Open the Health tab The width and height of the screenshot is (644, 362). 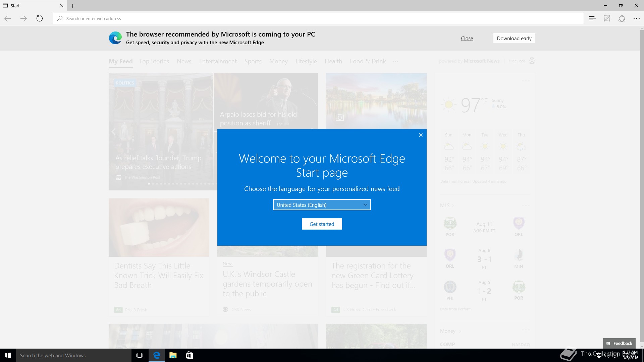point(333,61)
